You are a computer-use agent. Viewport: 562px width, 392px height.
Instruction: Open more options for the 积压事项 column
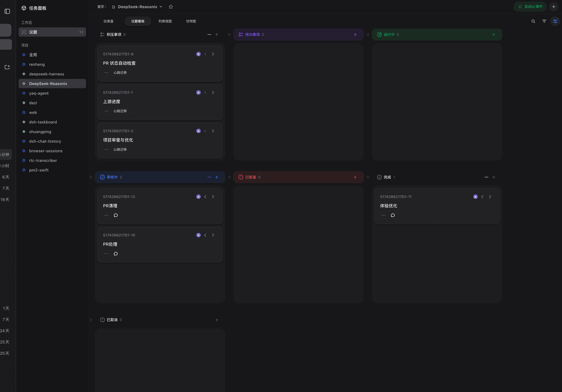[x=209, y=35]
